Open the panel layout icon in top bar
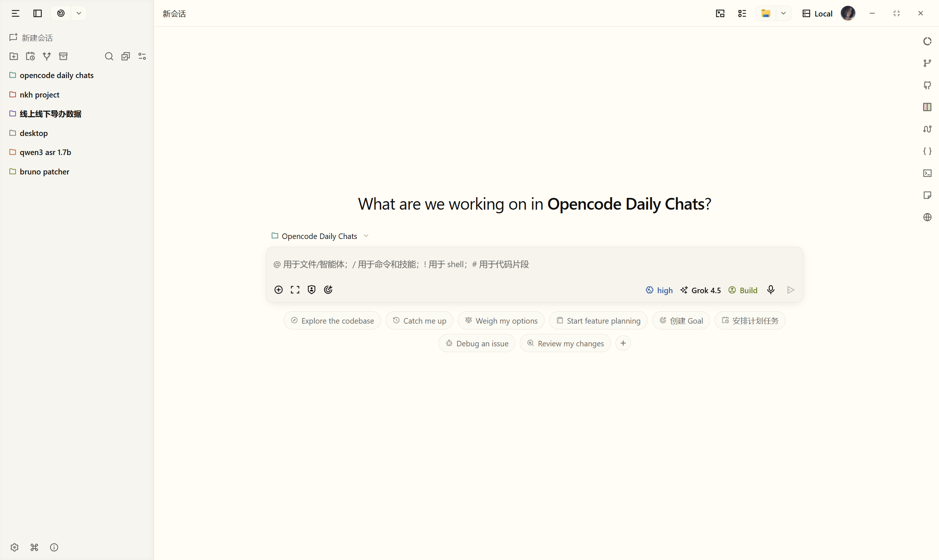Viewport: 939px width, 560px height. pyautogui.click(x=720, y=14)
